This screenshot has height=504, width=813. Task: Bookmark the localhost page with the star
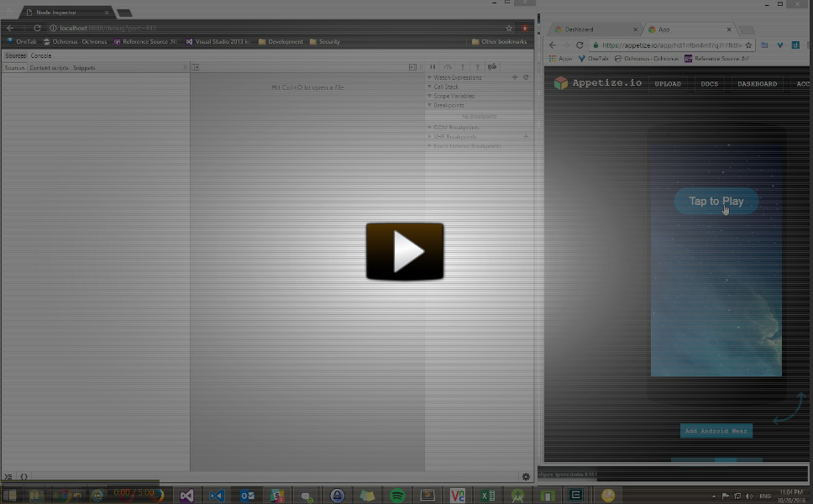[x=509, y=28]
